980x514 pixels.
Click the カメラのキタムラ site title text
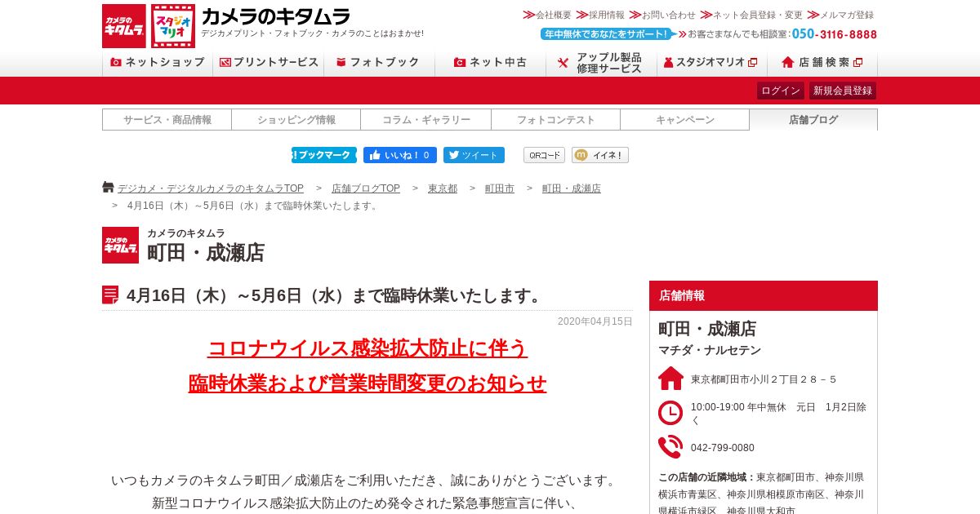tap(276, 16)
